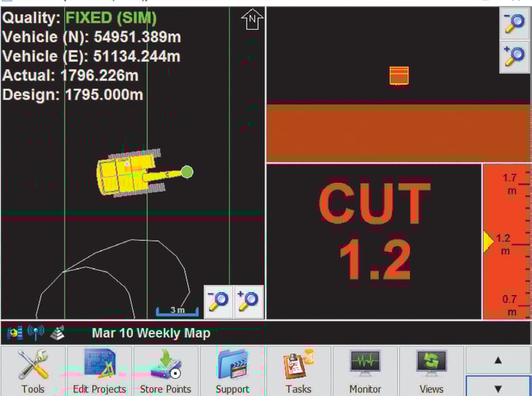Open the Monitor screen
532x396 pixels.
(365, 371)
